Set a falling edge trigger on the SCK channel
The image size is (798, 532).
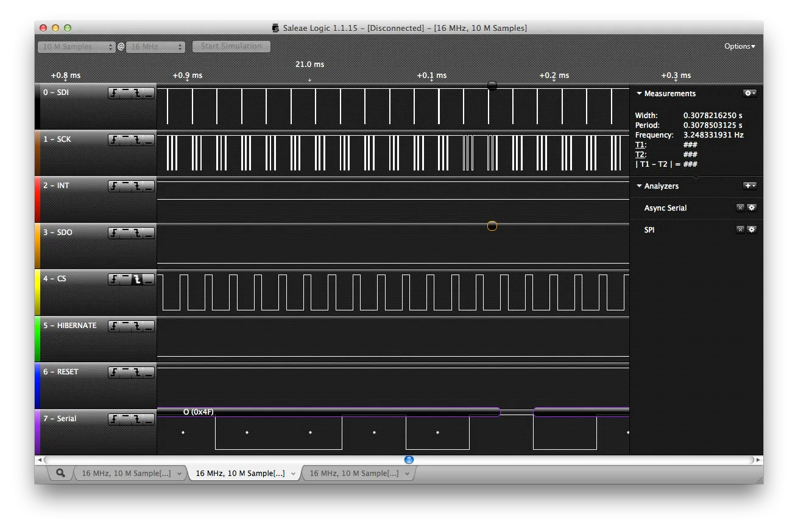(x=137, y=139)
